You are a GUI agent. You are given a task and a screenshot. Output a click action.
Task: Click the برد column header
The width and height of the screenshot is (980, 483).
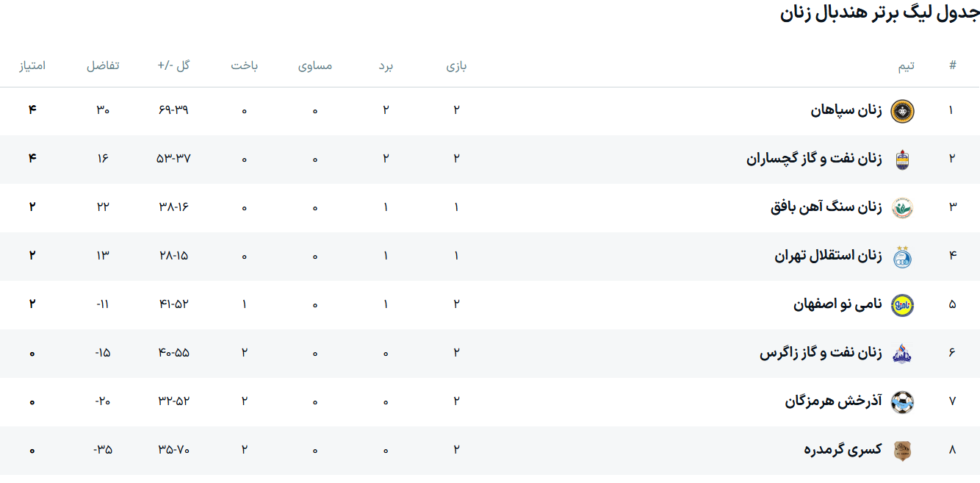[x=386, y=65]
